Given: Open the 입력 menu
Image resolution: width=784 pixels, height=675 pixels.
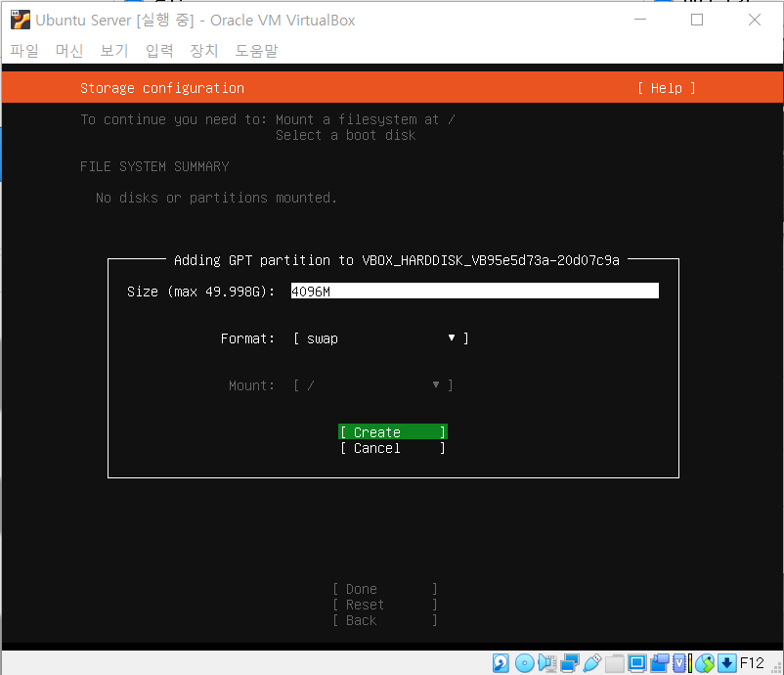Looking at the screenshot, I should 159,51.
